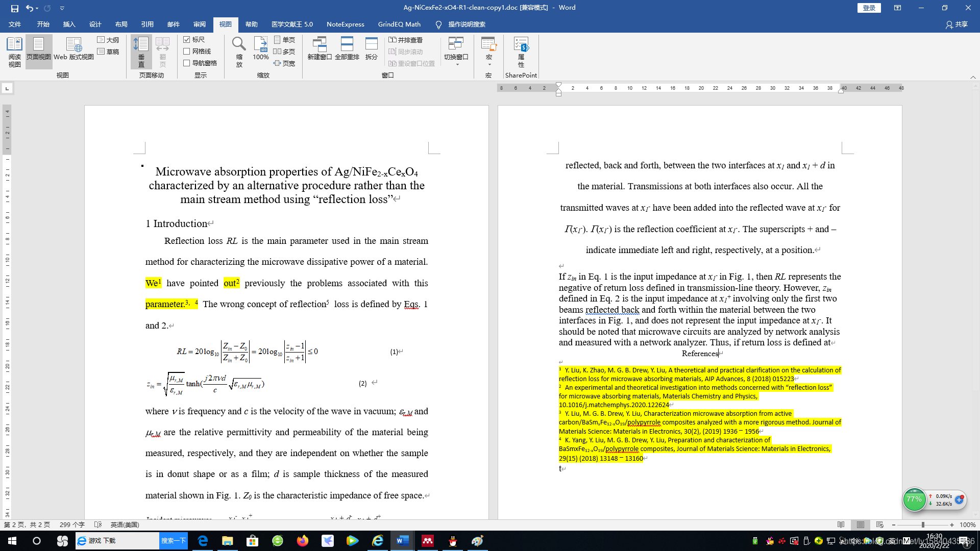The height and width of the screenshot is (551, 980).
Task: Open Firefox from the taskbar
Action: [x=303, y=541]
